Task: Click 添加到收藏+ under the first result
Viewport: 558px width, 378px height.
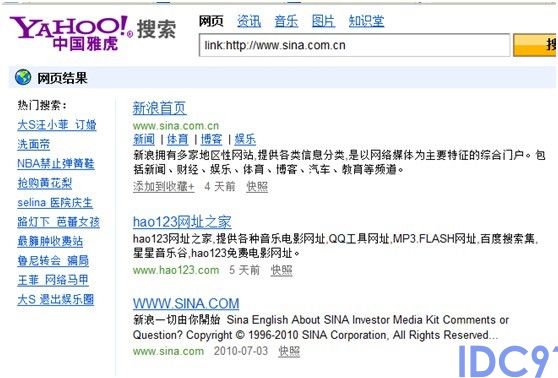Action: 164,187
